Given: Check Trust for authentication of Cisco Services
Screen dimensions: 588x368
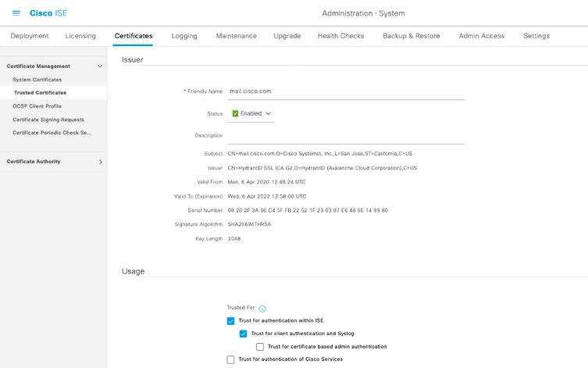Looking at the screenshot, I should point(230,359).
